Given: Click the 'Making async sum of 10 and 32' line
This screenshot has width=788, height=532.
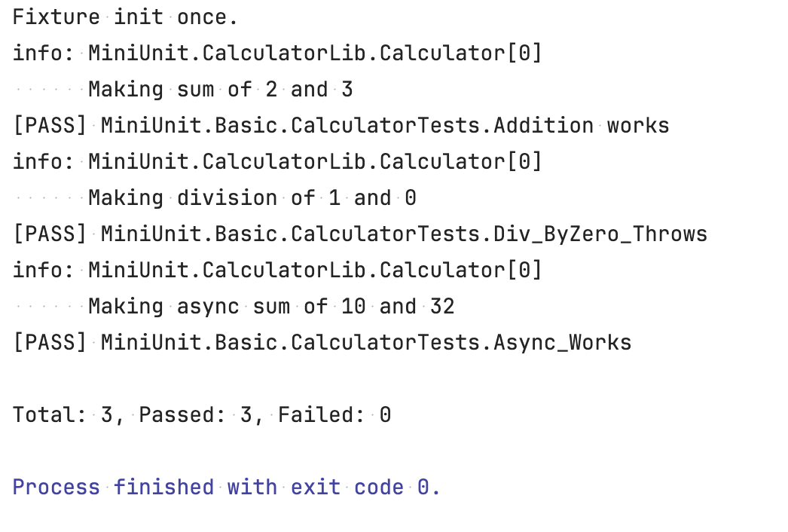Looking at the screenshot, I should pyautogui.click(x=271, y=307).
